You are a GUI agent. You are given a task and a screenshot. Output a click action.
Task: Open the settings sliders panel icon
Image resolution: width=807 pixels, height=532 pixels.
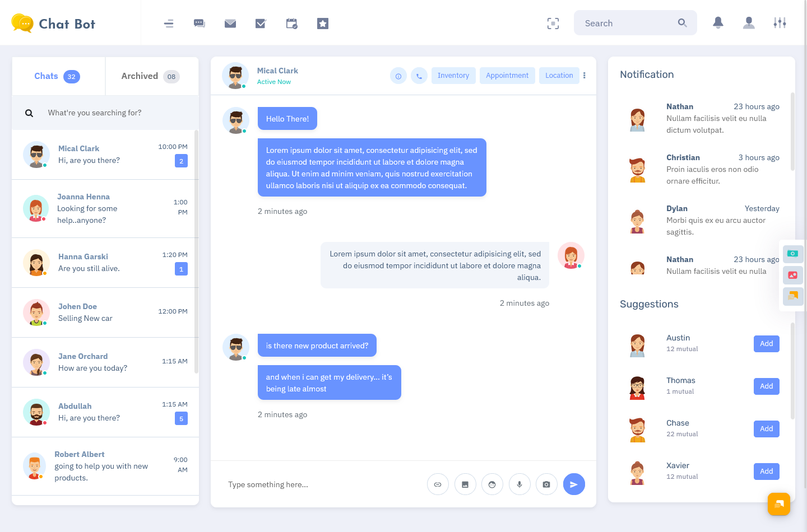(x=780, y=23)
